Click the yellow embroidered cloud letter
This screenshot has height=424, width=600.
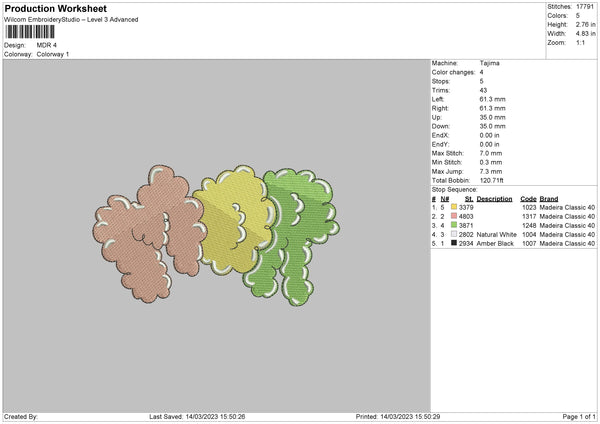click(234, 220)
